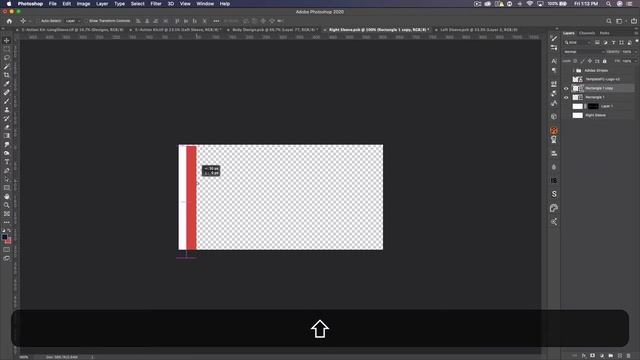Open the Filter menu
The width and height of the screenshot is (640, 360).
click(156, 4)
